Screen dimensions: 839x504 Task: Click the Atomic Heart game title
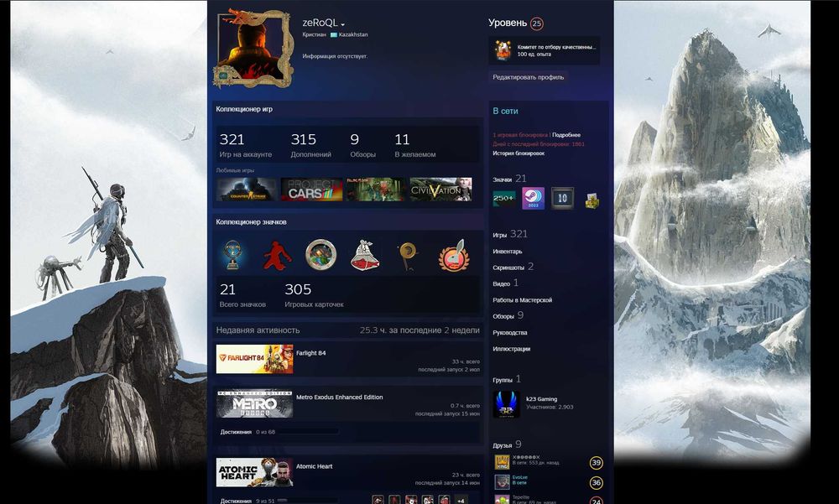pos(314,466)
